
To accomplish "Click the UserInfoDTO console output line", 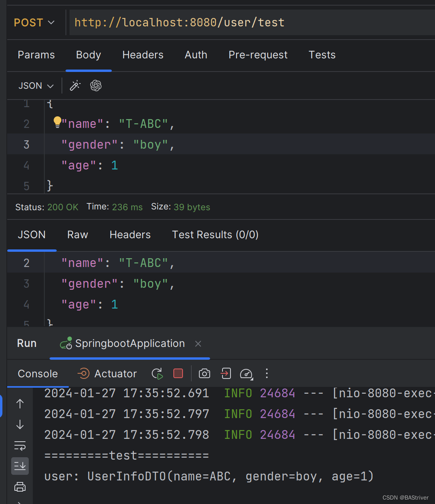I will point(209,476).
